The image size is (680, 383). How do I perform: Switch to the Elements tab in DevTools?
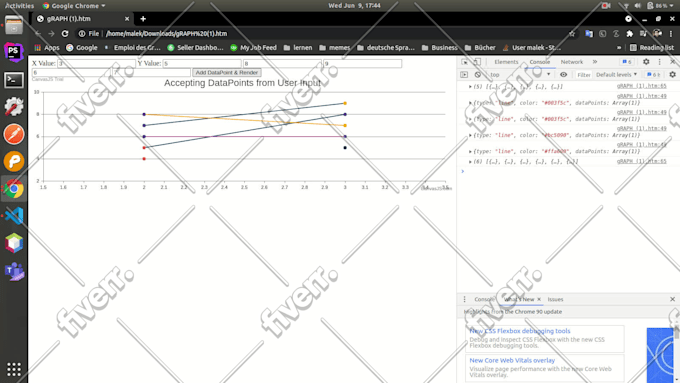click(x=506, y=62)
